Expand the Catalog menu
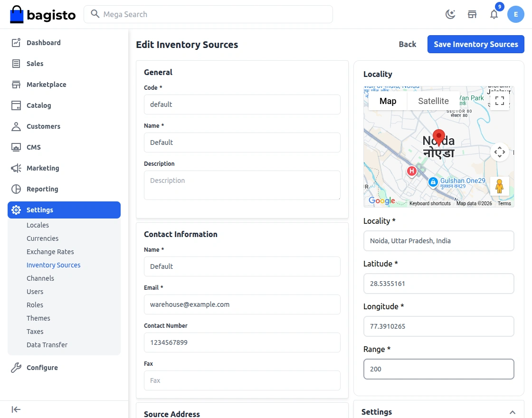 38,105
